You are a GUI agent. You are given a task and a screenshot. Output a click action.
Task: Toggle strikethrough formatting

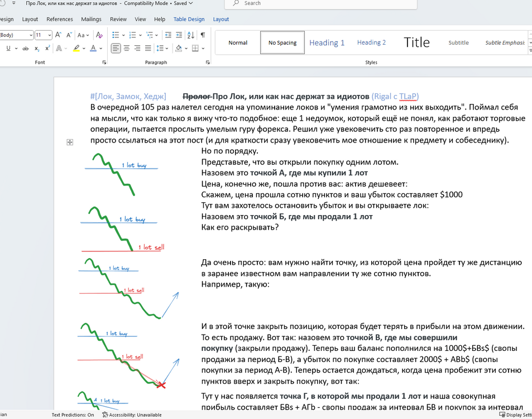tap(26, 49)
